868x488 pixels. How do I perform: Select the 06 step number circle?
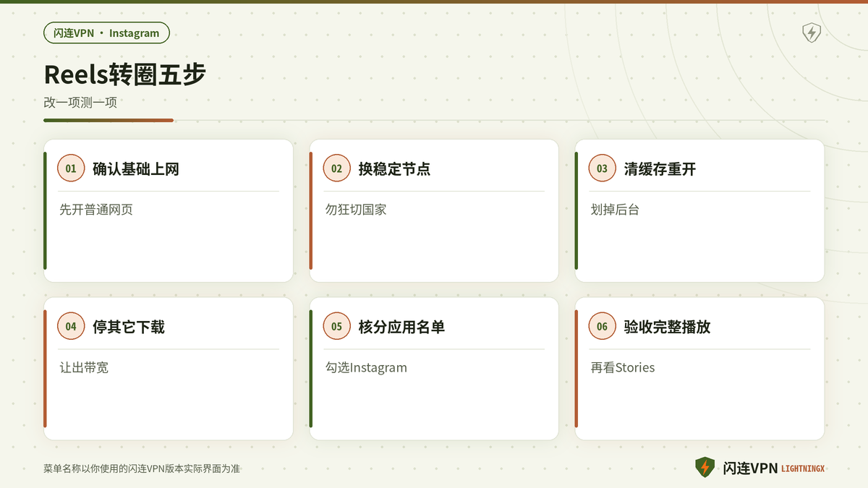point(602,327)
